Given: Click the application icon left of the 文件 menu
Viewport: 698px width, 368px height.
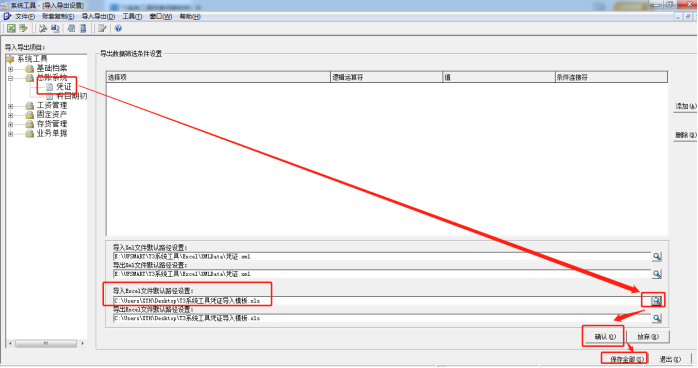Looking at the screenshot, I should coord(7,16).
